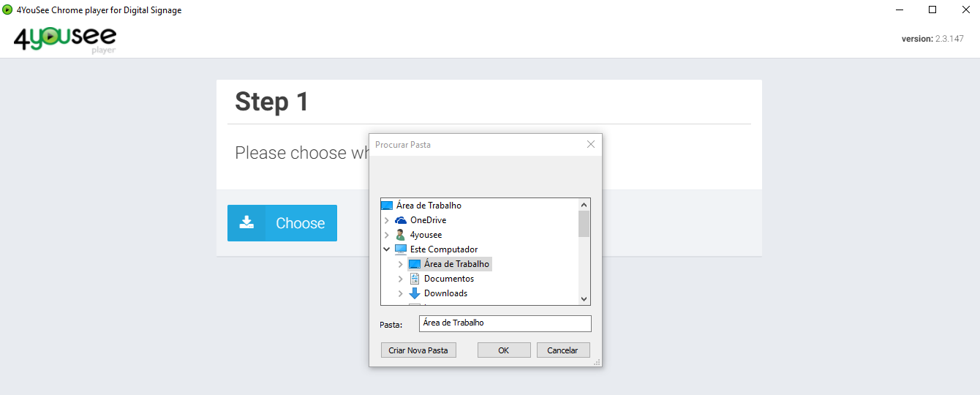Cancel the Procurar Pasta dialog
This screenshot has height=395, width=980.
click(x=562, y=350)
